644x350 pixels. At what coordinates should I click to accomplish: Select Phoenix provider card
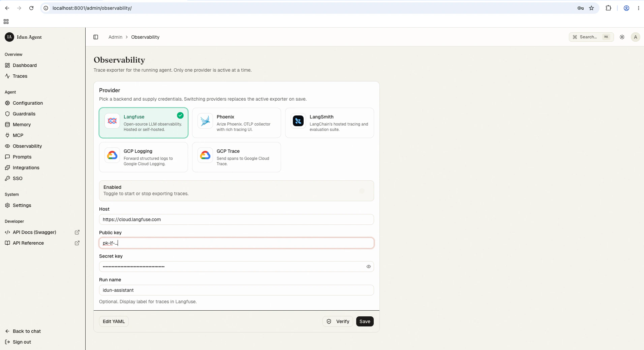click(237, 123)
